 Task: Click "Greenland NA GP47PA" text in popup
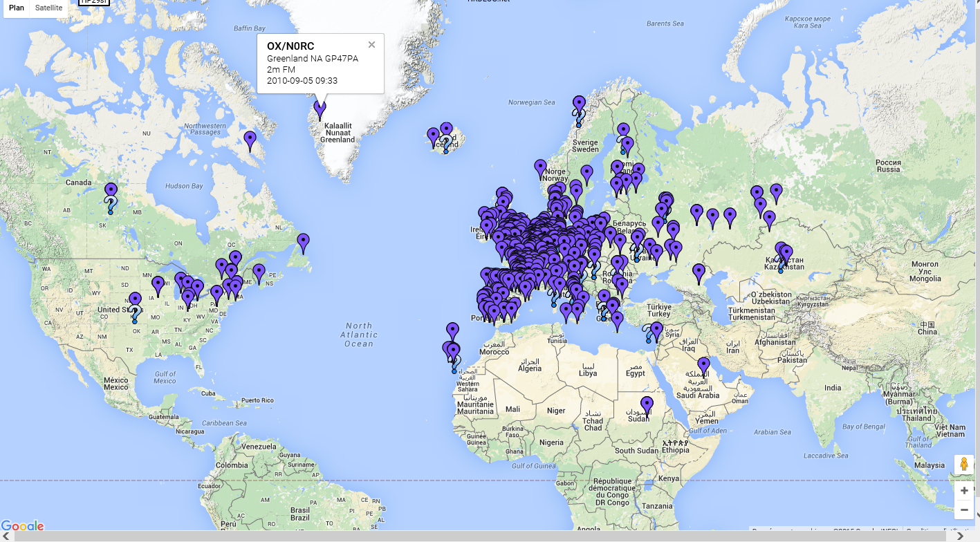(313, 58)
